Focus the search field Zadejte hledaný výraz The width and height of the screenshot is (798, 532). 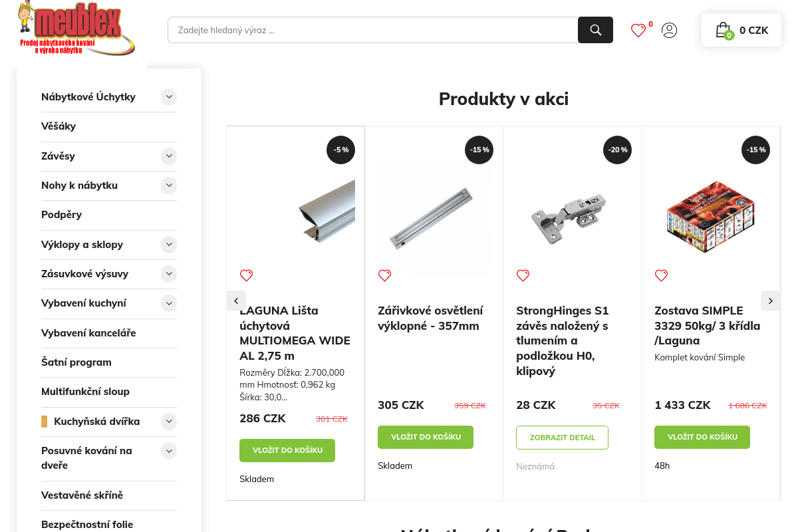tap(372, 30)
